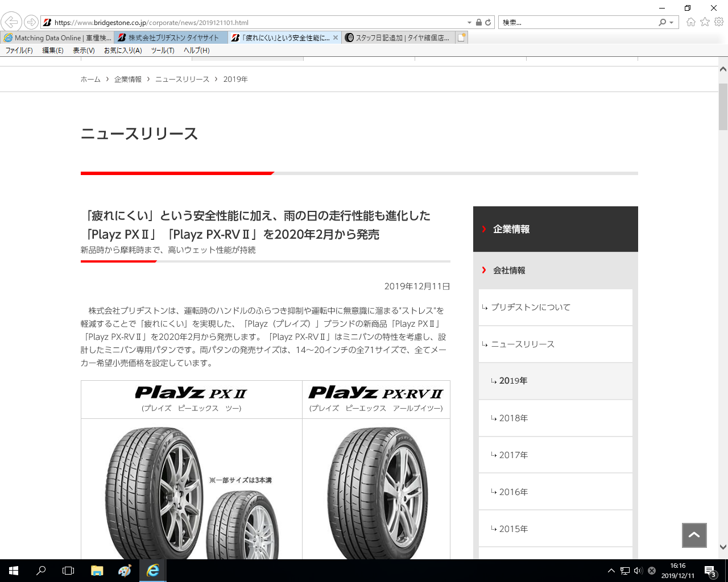Open the お気に入り(A) menu

point(123,51)
